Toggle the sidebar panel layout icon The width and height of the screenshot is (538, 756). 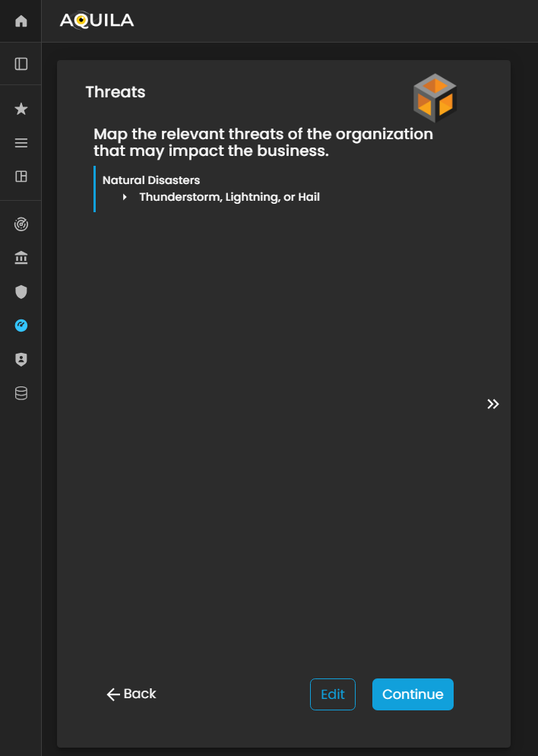click(x=21, y=64)
